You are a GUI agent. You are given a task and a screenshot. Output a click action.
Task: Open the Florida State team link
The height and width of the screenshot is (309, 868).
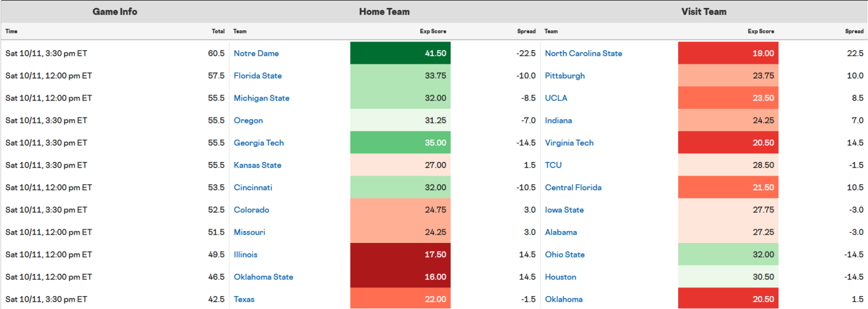tap(258, 76)
